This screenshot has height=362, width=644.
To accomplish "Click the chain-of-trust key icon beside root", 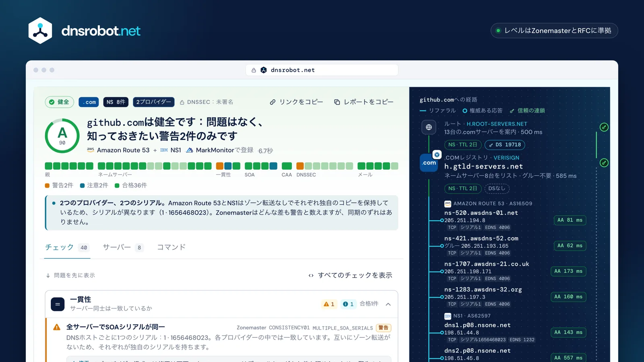I will pos(604,127).
